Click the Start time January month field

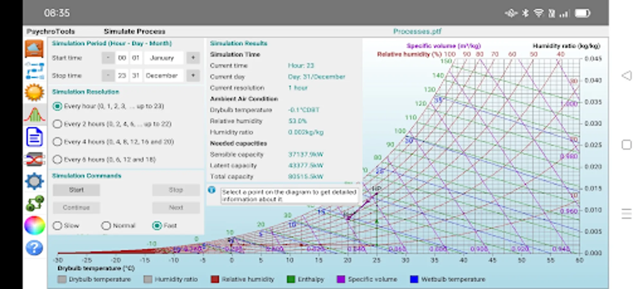pos(163,58)
